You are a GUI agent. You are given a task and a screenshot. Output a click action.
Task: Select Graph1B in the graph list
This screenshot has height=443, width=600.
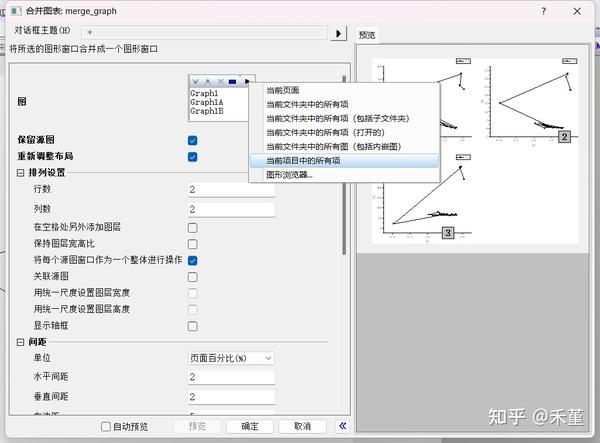[x=207, y=111]
